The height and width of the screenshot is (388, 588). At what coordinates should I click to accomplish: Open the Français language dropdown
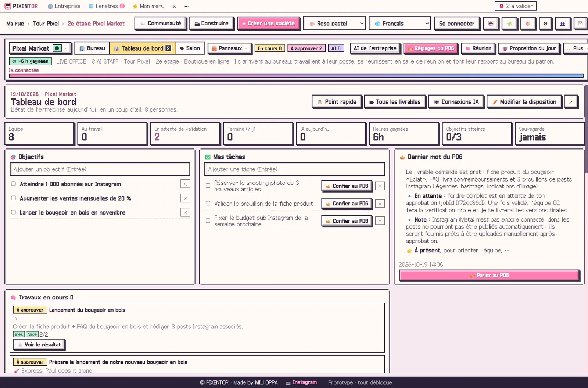pos(400,24)
